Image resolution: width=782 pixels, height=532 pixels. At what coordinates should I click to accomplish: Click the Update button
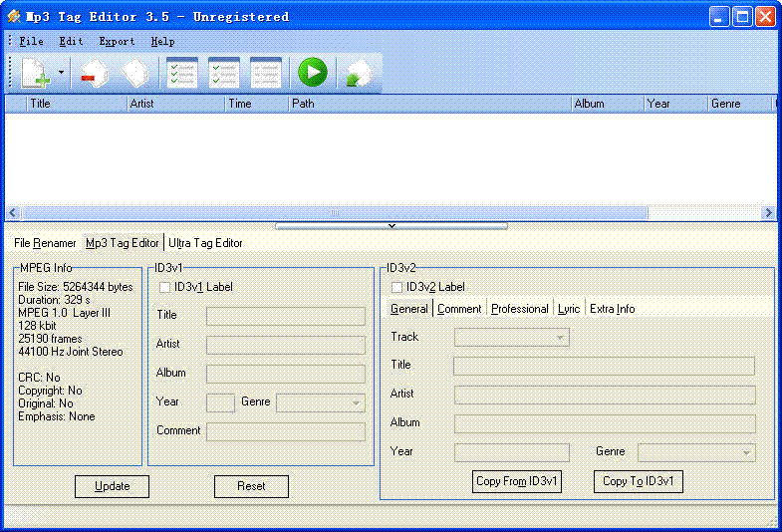pyautogui.click(x=112, y=486)
